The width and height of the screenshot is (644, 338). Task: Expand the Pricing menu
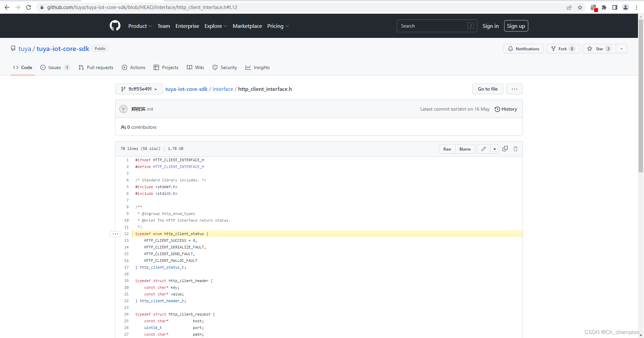pos(278,26)
